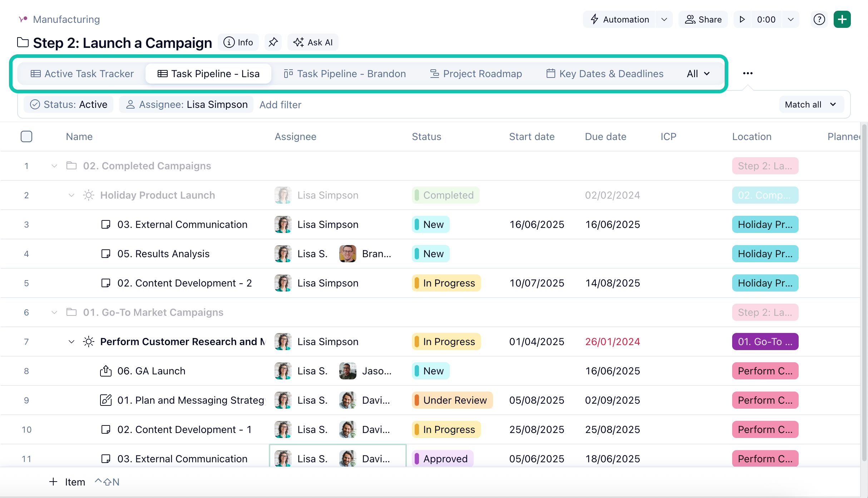Image resolution: width=868 pixels, height=498 pixels.
Task: Click the Info button
Action: tap(238, 42)
